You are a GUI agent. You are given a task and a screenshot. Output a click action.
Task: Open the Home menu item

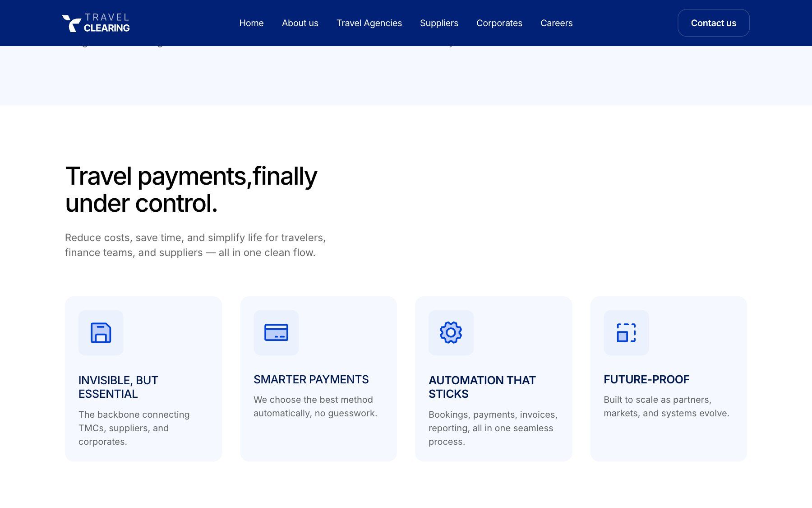coord(251,23)
